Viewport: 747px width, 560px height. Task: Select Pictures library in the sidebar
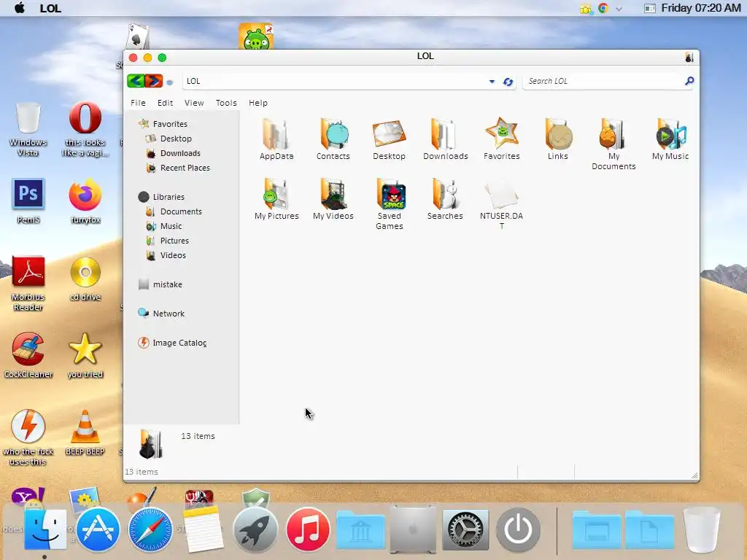[167, 241]
